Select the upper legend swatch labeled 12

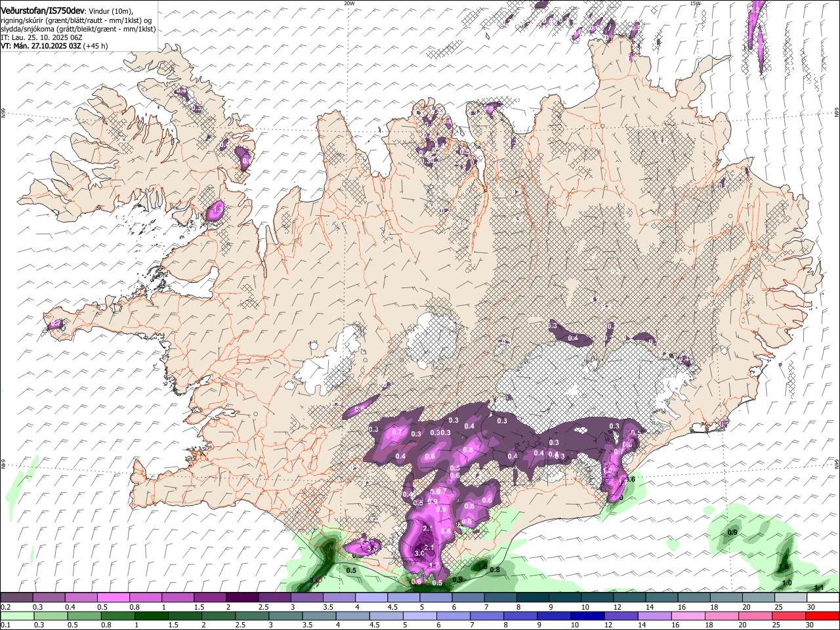[x=630, y=598]
